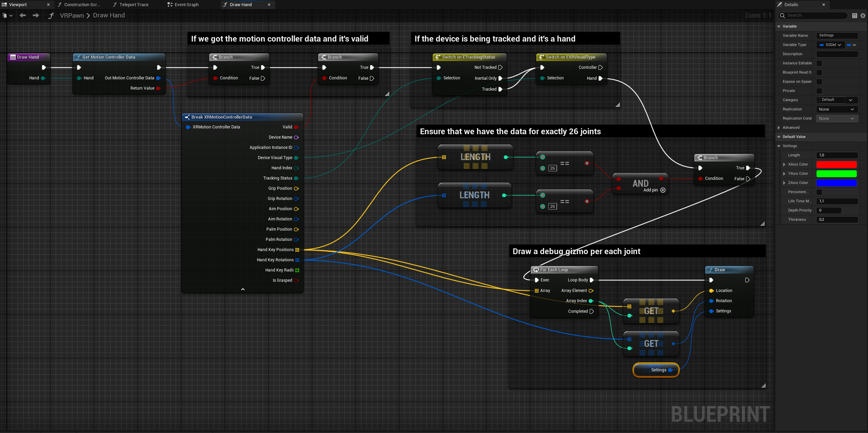Click the property matrix icon in Details panel
Image resolution: width=868 pixels, height=433 pixels.
click(x=854, y=15)
